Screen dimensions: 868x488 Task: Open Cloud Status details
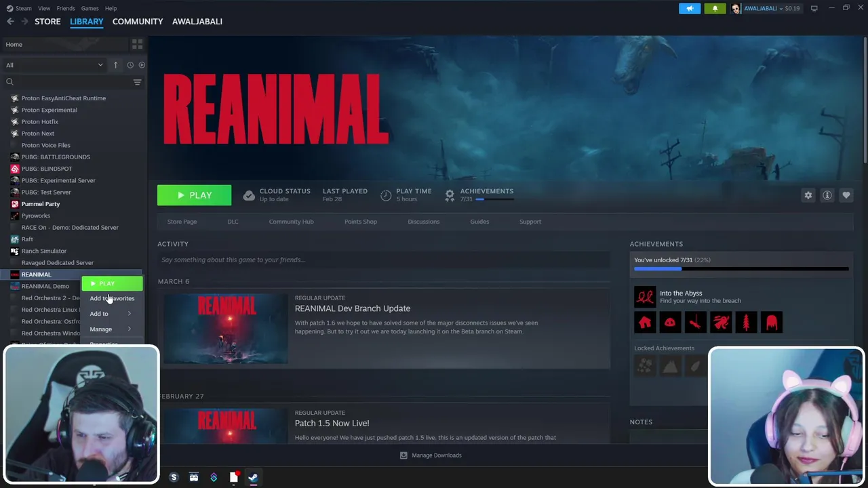pos(277,195)
